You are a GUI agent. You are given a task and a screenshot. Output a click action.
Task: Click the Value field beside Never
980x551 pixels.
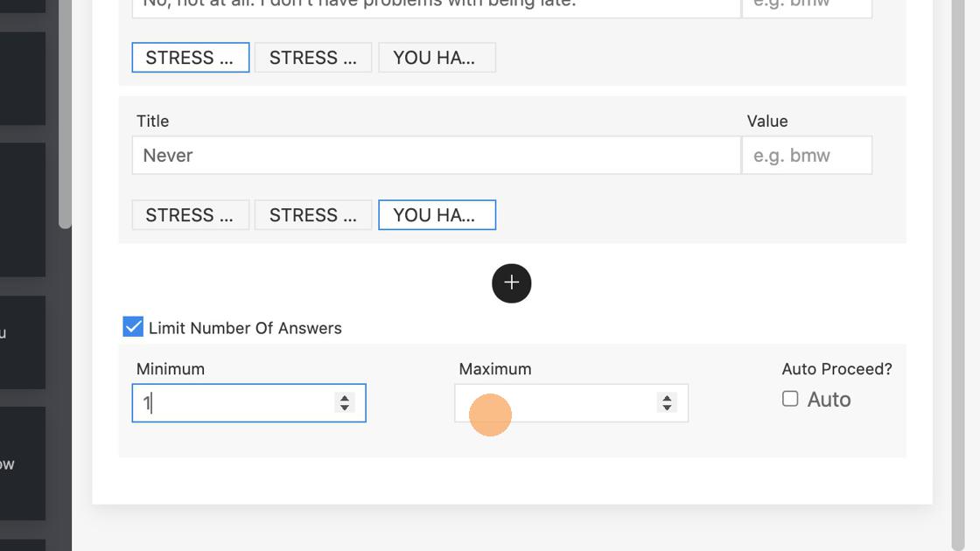[x=806, y=156]
